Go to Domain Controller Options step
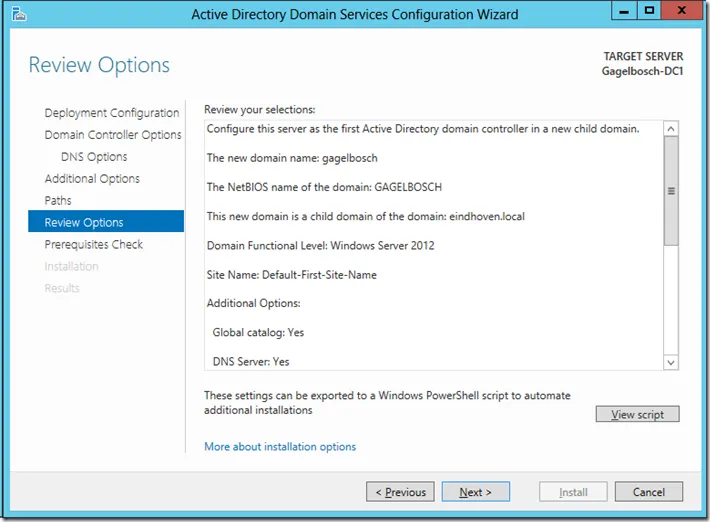 [x=113, y=135]
